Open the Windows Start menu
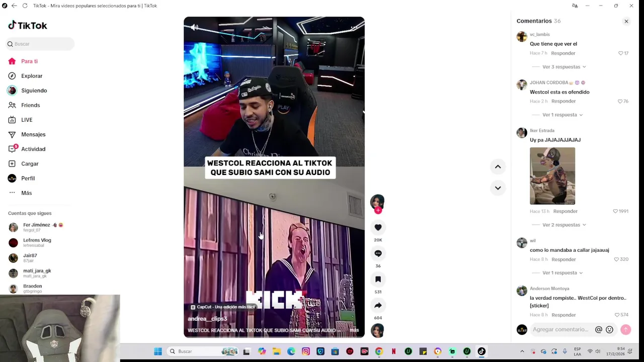This screenshot has height=362, width=644. [158, 351]
